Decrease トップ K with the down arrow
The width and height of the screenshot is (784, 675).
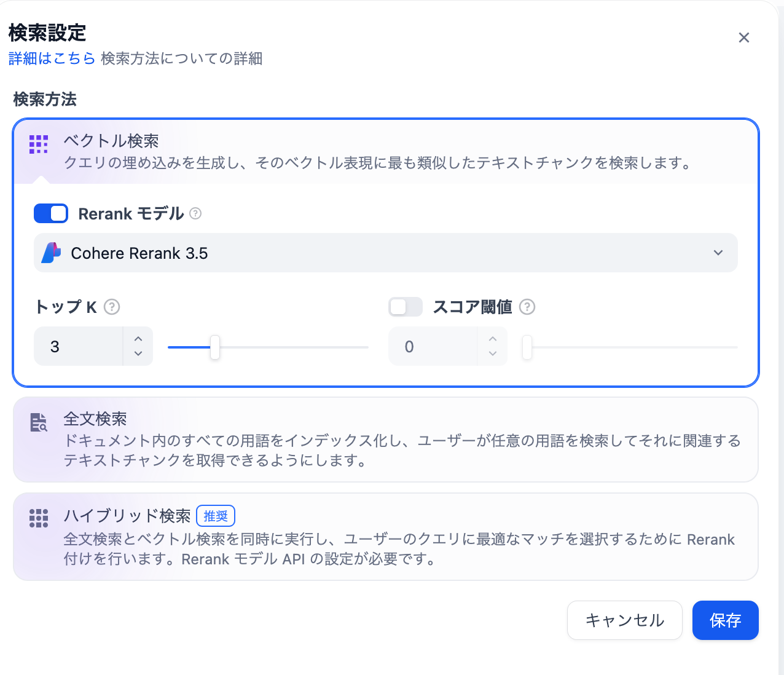(x=138, y=353)
